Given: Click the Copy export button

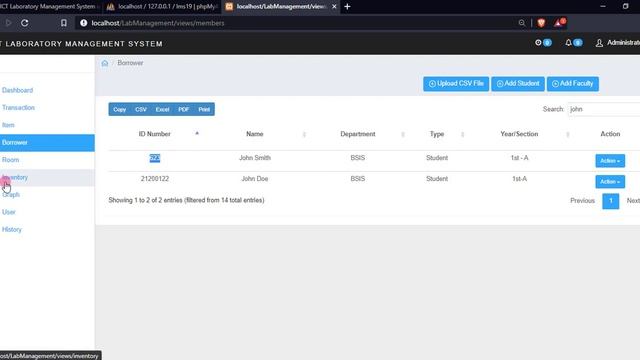Looking at the screenshot, I should tap(120, 109).
